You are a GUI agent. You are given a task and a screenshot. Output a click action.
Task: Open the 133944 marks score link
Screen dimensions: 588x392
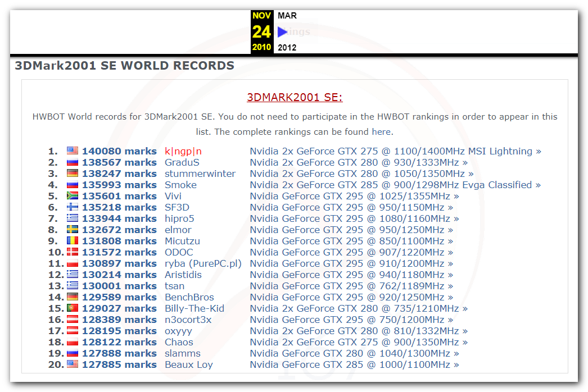[x=119, y=218]
